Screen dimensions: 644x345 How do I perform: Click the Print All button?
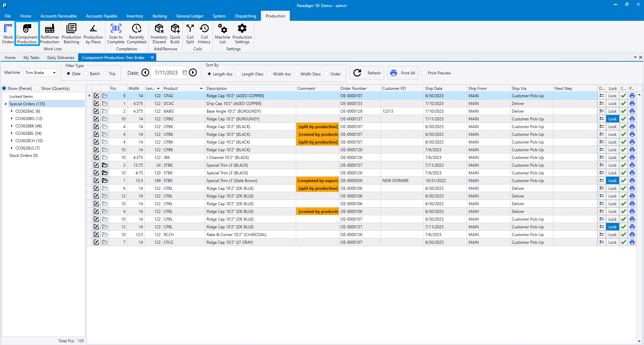(x=403, y=73)
